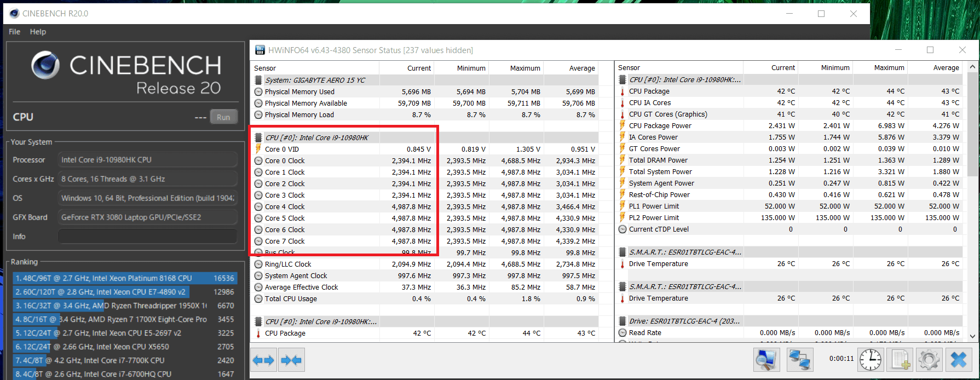Click the empty Info field in Cinebench
The height and width of the screenshot is (380, 980).
148,237
